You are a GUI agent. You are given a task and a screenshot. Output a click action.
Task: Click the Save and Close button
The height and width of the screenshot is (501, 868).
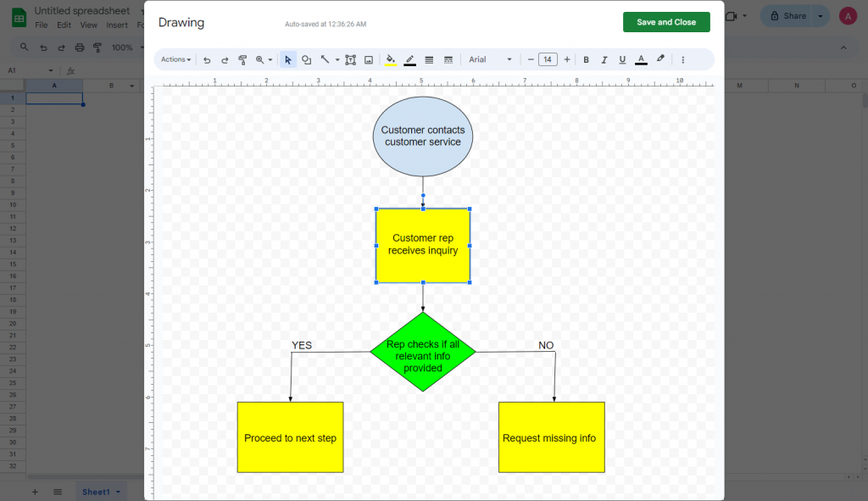[666, 22]
